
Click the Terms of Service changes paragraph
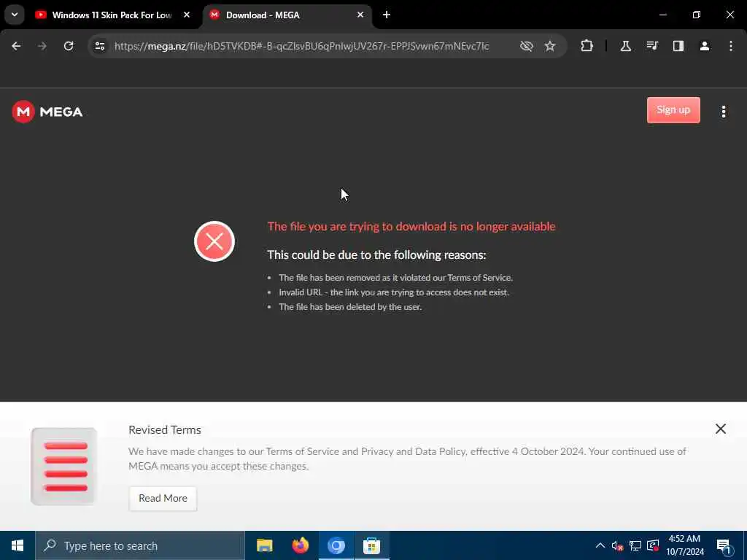tap(407, 459)
